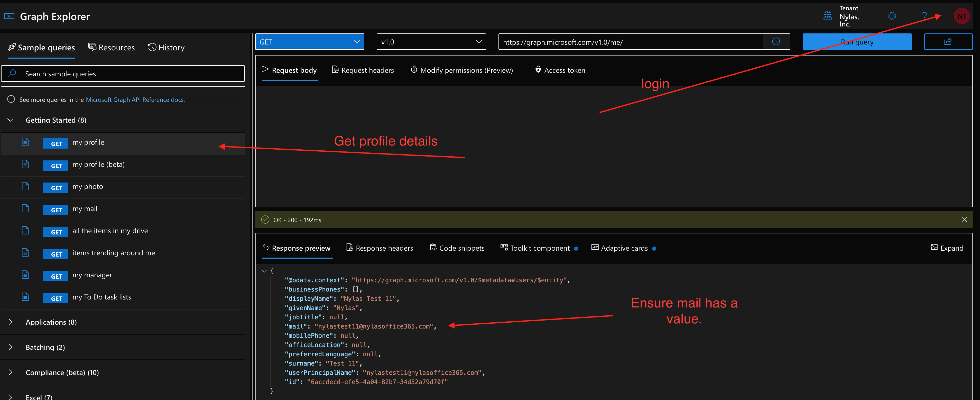Choose the GET my mail sample query

coord(123,209)
